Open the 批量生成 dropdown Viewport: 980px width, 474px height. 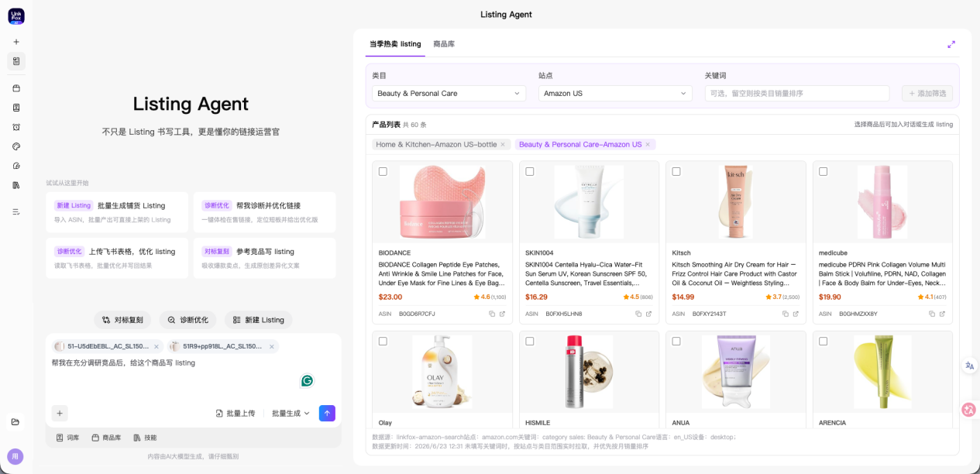[x=291, y=414]
